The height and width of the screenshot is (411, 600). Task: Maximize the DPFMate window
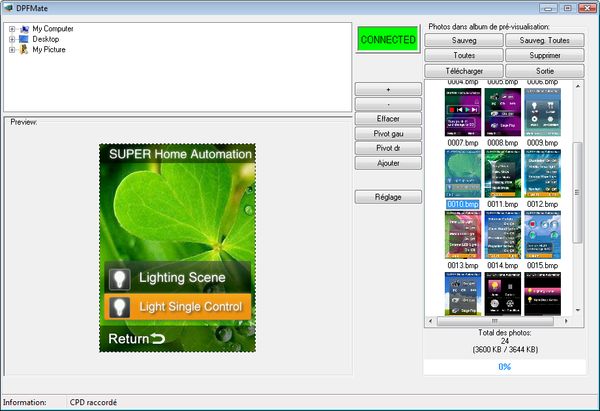pos(567,8)
